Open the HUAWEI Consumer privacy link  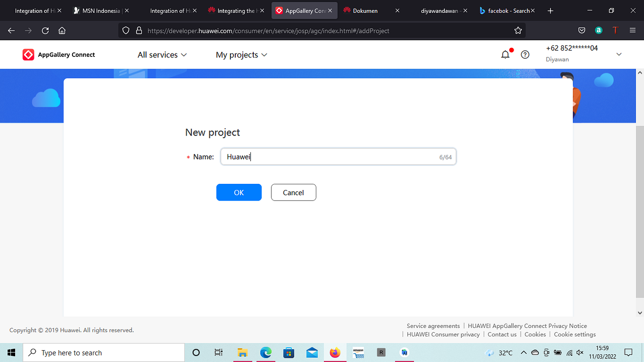443,334
